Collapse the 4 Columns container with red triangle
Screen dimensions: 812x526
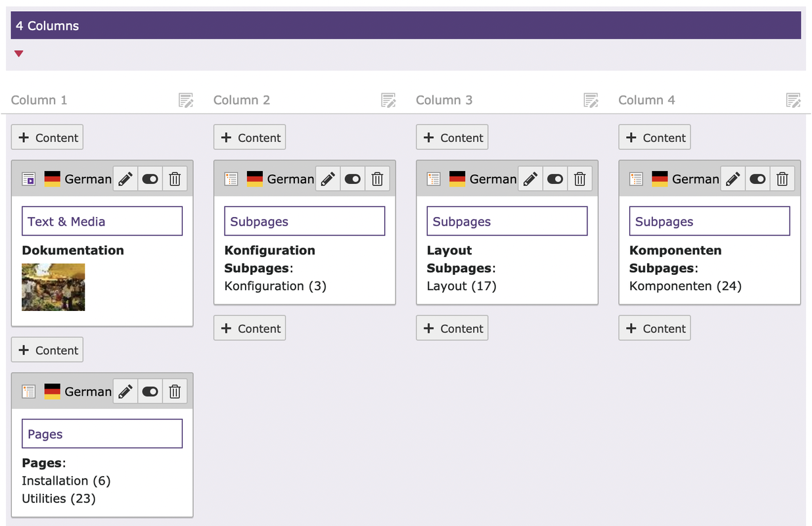18,54
